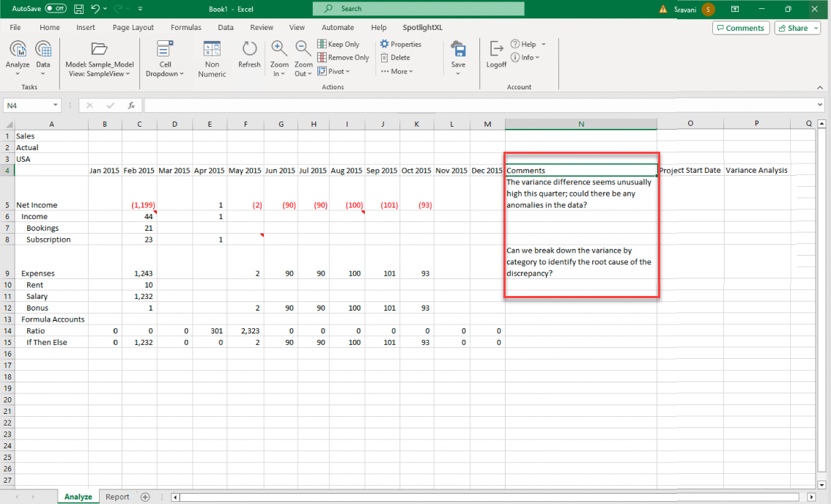Open the Help dropdown in the Account group
Screen dimensions: 831x504
(528, 44)
